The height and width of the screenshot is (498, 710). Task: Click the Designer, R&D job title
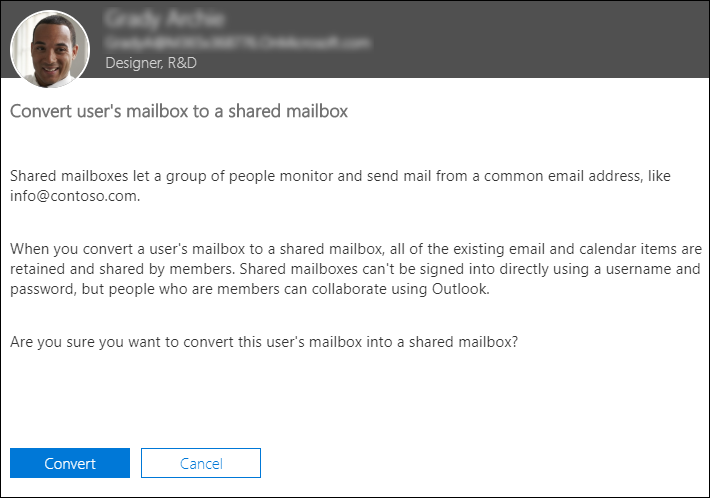[151, 63]
